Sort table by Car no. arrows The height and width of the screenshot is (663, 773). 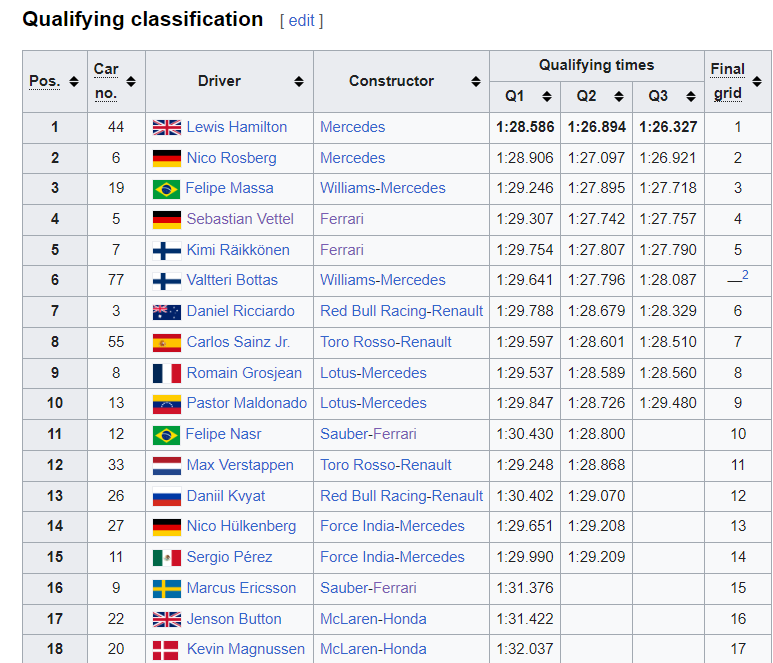(131, 81)
